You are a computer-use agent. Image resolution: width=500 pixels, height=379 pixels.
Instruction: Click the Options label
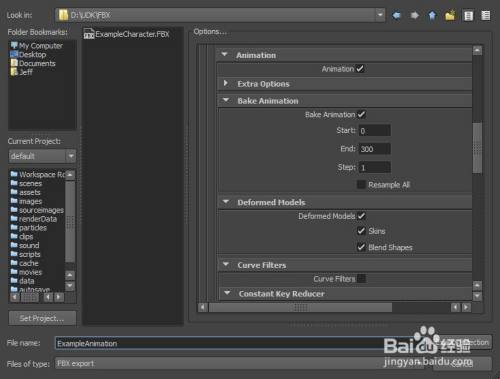(210, 32)
